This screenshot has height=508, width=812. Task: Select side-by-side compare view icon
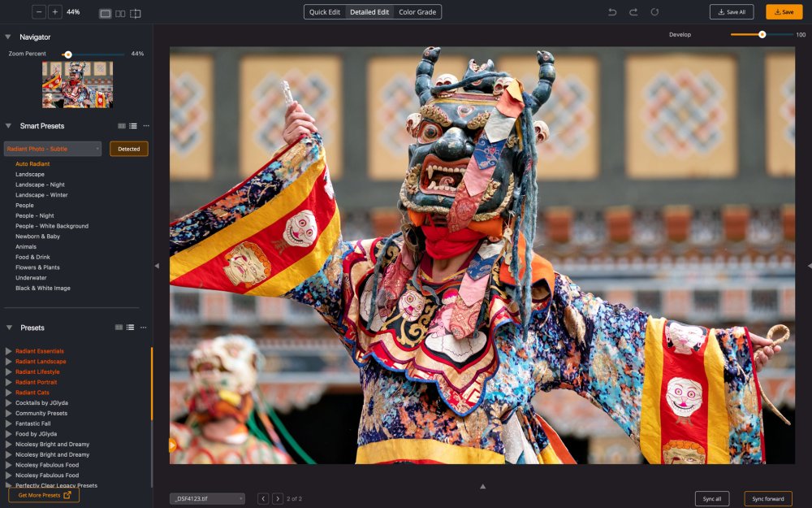click(120, 14)
